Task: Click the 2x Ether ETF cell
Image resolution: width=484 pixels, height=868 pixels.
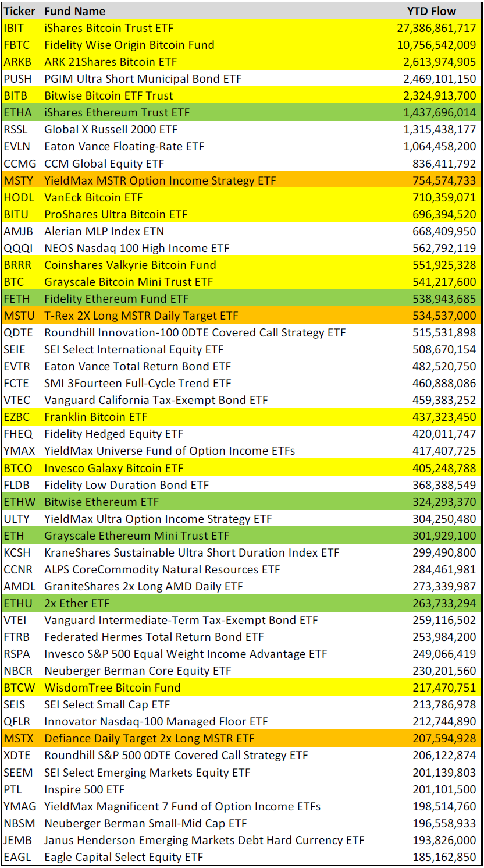Action: (x=76, y=603)
